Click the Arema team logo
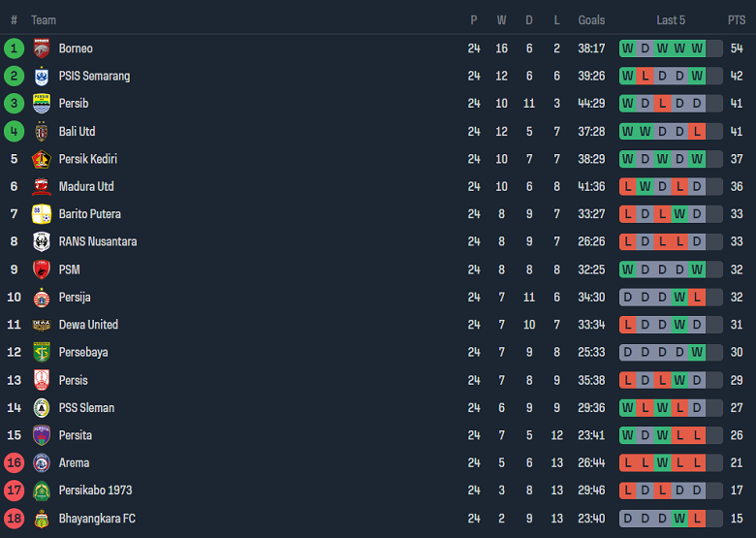This screenshot has height=538, width=756. pyautogui.click(x=41, y=462)
